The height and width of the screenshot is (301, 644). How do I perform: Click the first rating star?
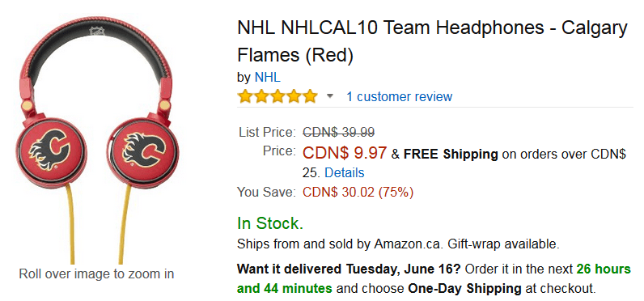click(245, 96)
